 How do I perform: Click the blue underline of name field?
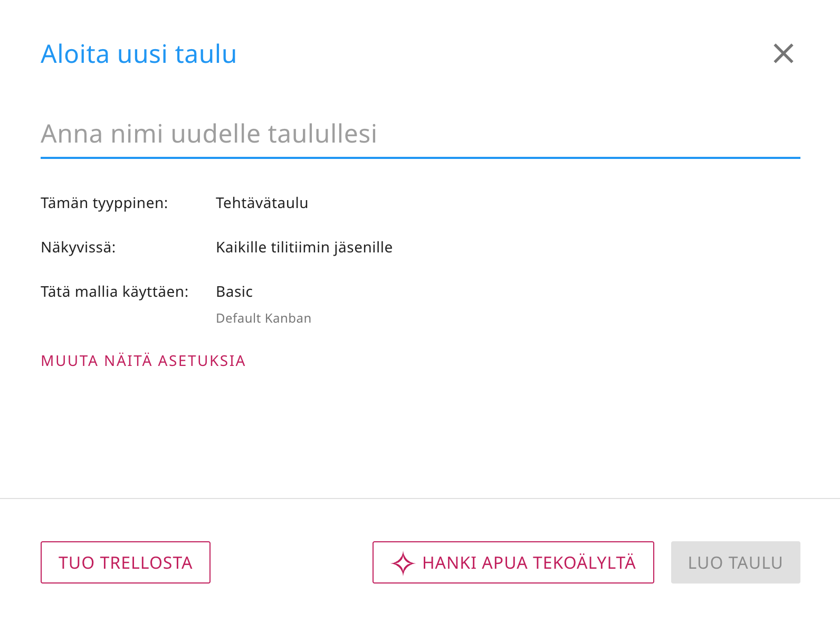tap(420, 157)
